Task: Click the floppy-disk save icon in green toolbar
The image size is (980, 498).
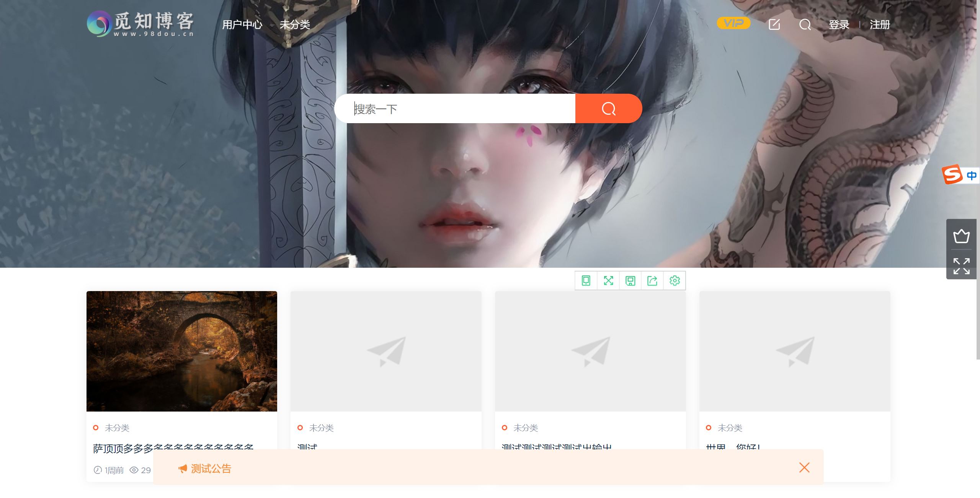Action: click(x=630, y=281)
